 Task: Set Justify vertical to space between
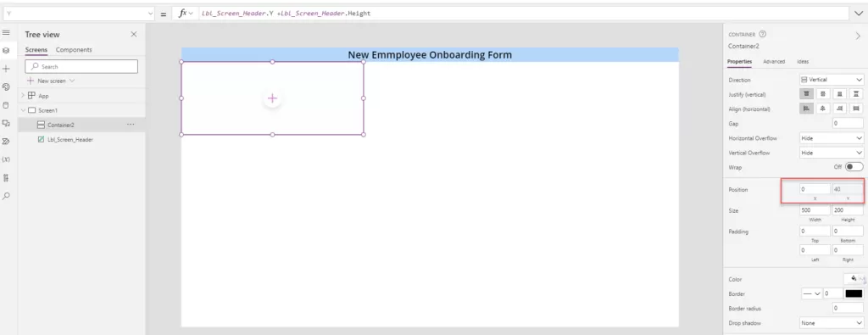point(857,94)
